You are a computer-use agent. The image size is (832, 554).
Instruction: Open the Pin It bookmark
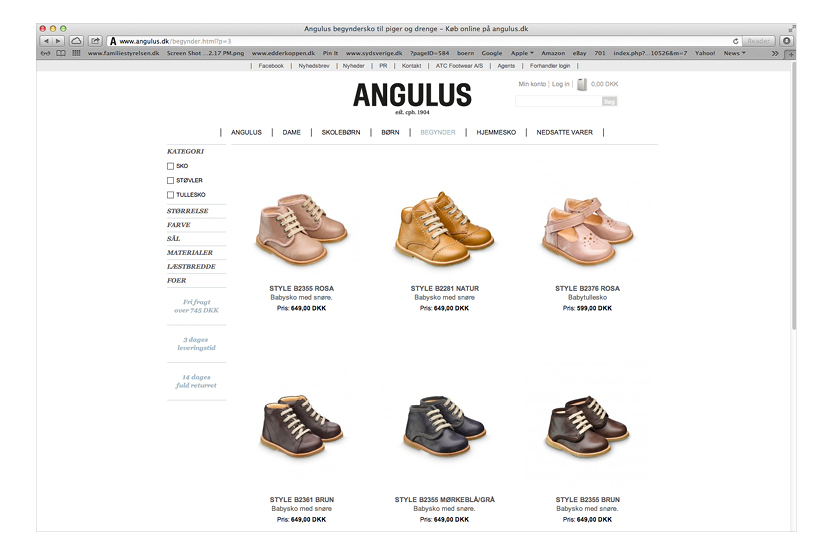(330, 53)
